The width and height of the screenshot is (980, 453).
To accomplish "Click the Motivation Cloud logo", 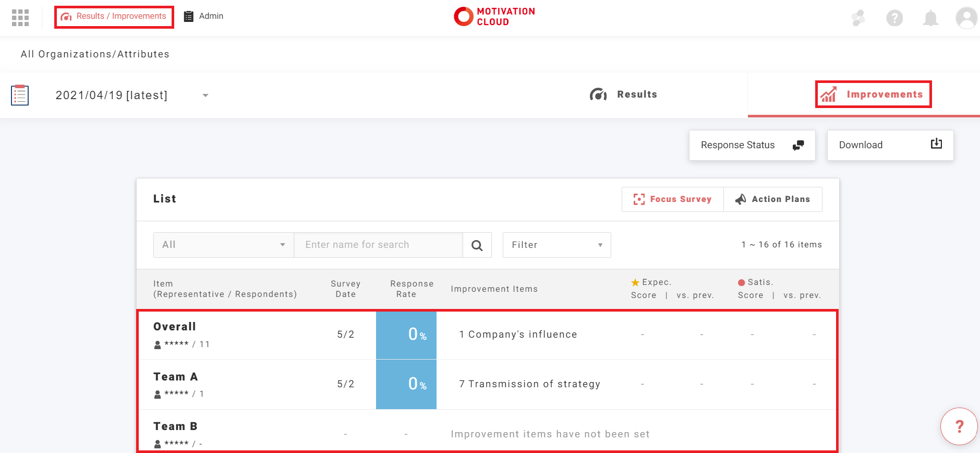I will [x=494, y=17].
